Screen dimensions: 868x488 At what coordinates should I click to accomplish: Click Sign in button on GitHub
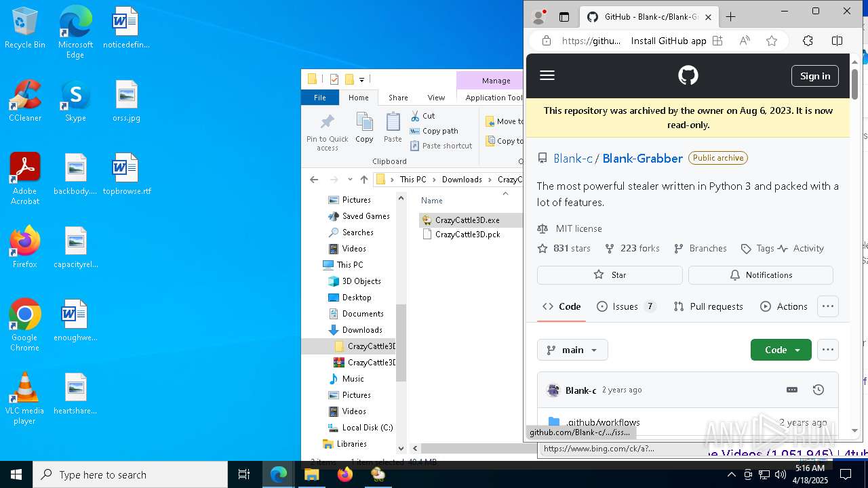click(x=814, y=76)
